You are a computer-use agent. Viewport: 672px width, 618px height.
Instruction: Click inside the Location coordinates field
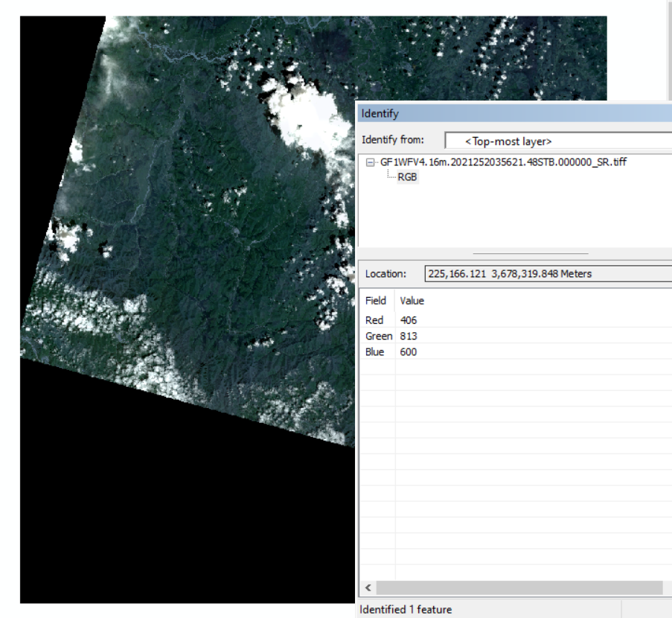tap(547, 273)
